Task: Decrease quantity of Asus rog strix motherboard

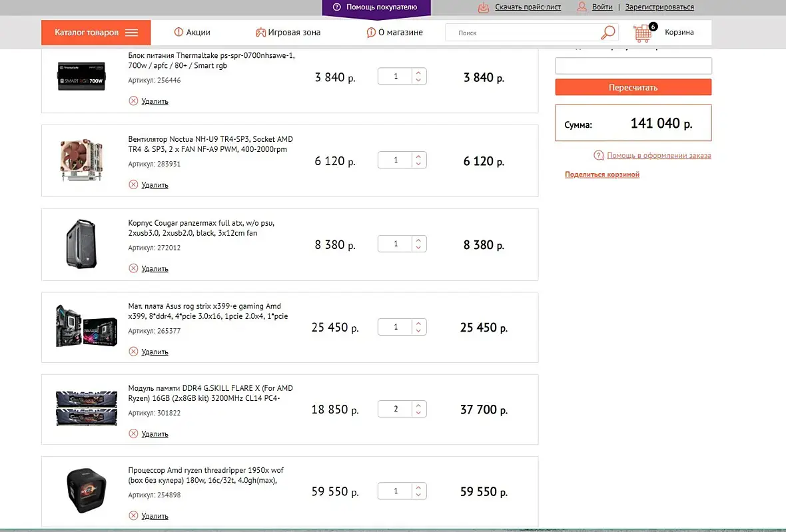Action: point(418,330)
